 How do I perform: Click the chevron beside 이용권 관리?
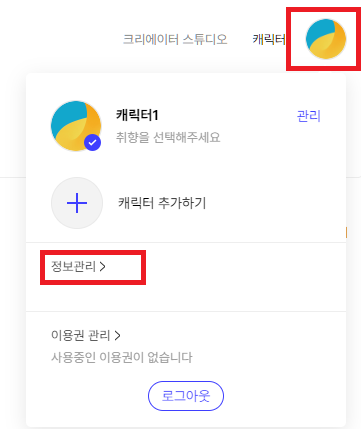(117, 335)
